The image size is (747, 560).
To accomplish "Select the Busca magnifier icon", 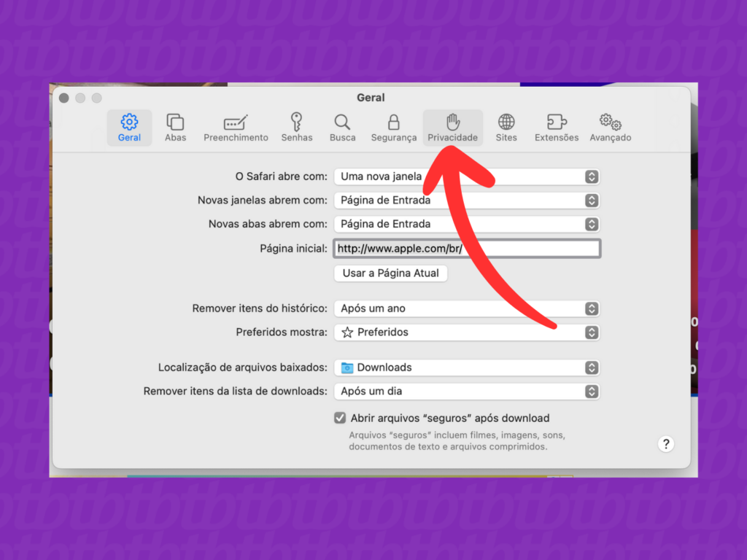I will point(342,128).
